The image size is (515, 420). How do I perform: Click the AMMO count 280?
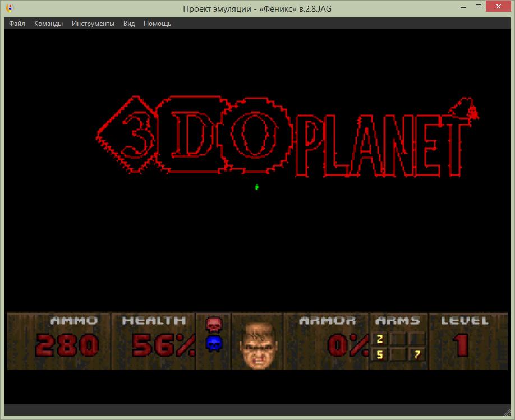point(67,345)
